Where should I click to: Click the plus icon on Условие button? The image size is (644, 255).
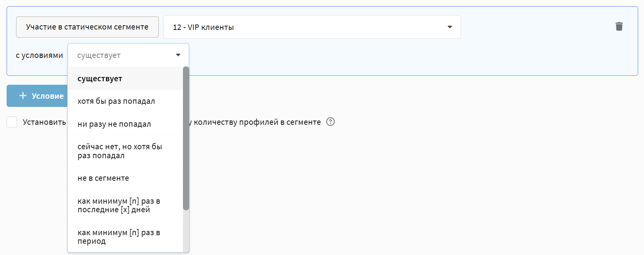tap(23, 96)
